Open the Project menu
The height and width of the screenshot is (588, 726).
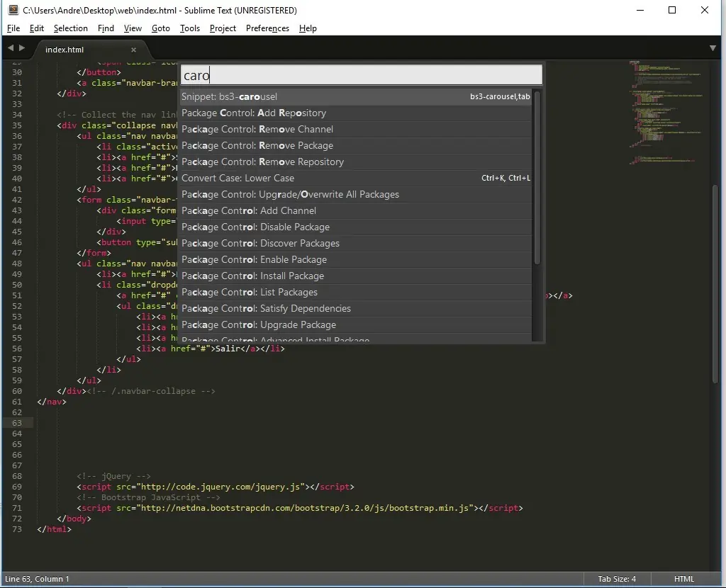coord(223,28)
